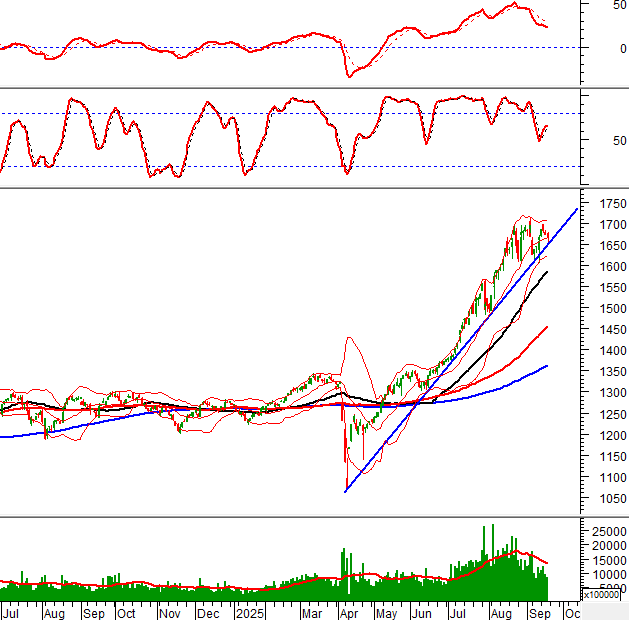Select the 15000 volume axis value
Image resolution: width=629 pixels, height=620 pixels.
(x=609, y=560)
